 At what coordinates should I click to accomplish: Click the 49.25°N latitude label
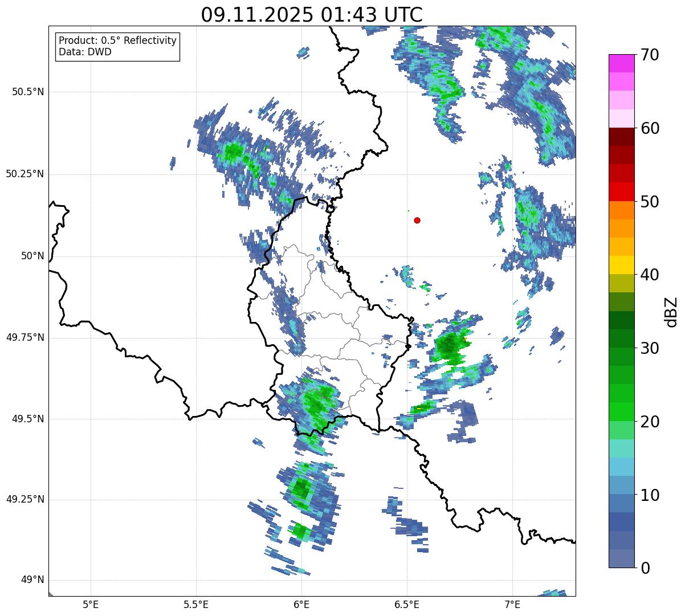tap(25, 499)
